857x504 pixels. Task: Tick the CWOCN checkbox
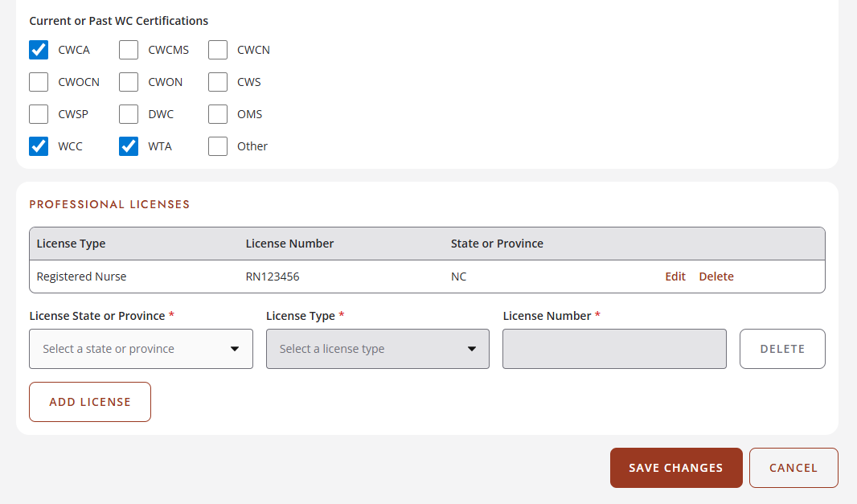click(39, 82)
